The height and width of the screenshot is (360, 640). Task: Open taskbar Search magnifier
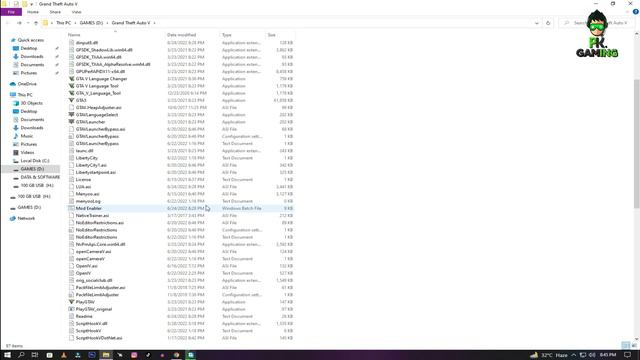click(21, 355)
